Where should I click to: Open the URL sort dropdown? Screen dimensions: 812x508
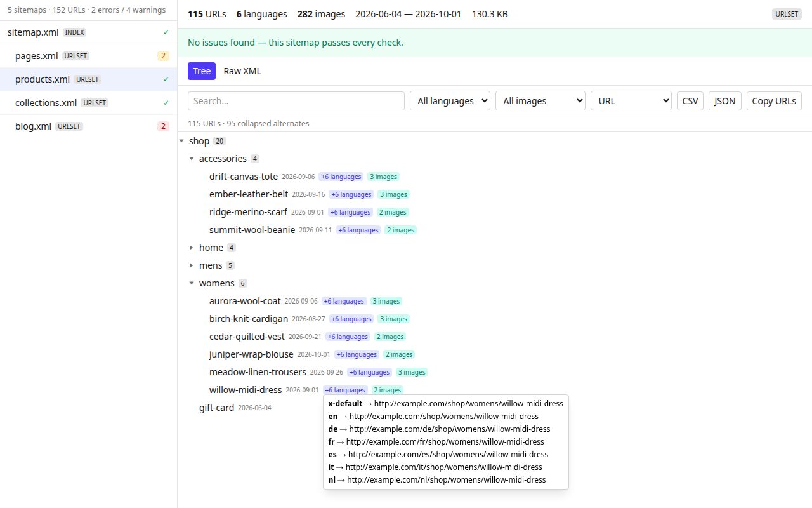631,101
